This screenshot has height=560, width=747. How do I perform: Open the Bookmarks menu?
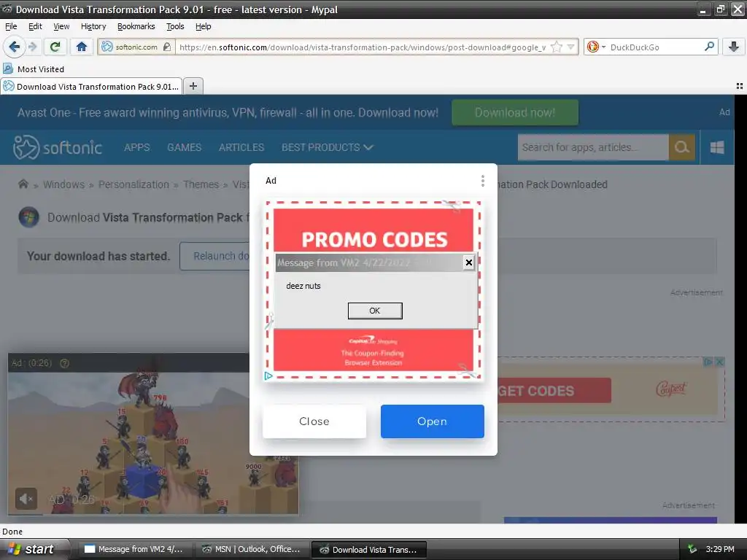tap(136, 26)
